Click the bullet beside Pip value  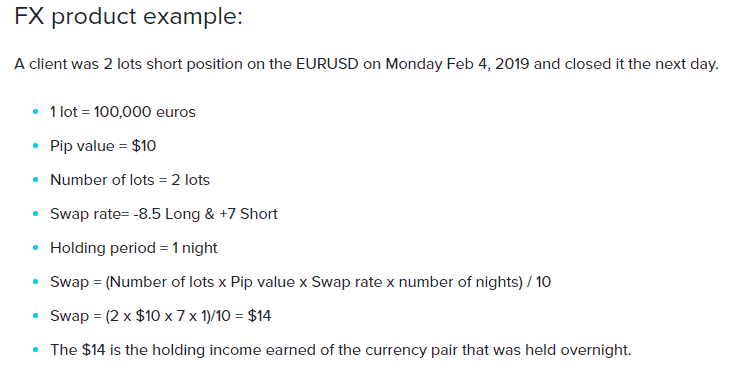(x=35, y=146)
